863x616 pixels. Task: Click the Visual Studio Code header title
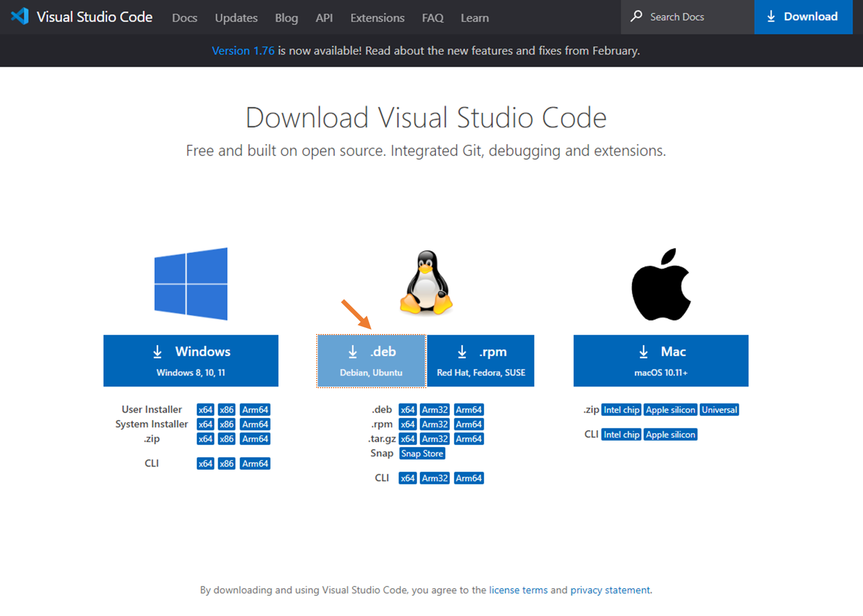[x=94, y=17]
